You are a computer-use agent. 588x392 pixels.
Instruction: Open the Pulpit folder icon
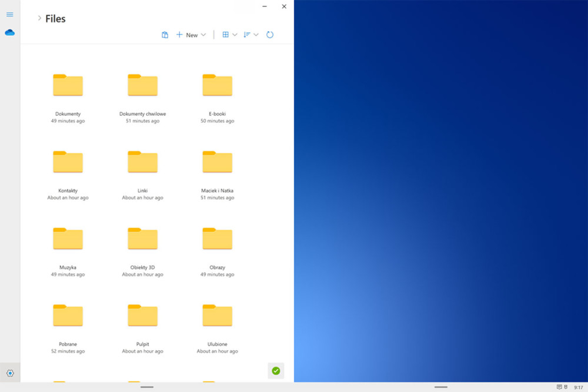point(142,316)
